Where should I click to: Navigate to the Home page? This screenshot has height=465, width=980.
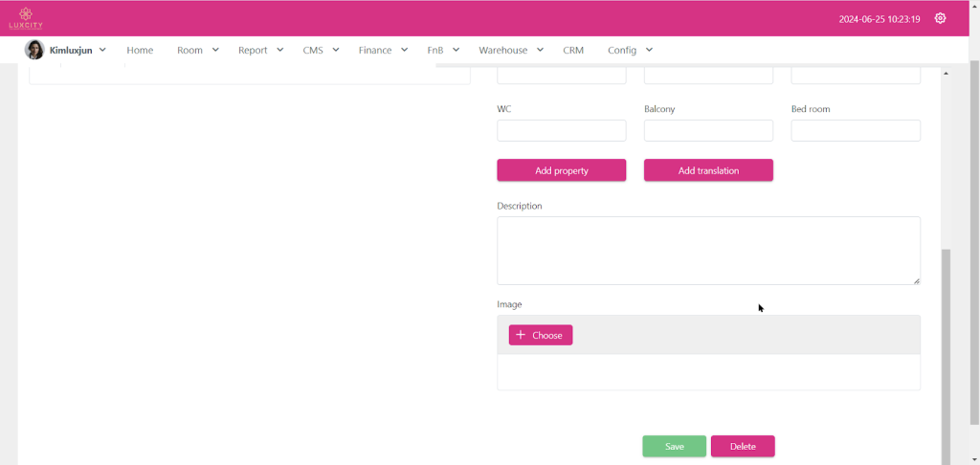click(140, 50)
